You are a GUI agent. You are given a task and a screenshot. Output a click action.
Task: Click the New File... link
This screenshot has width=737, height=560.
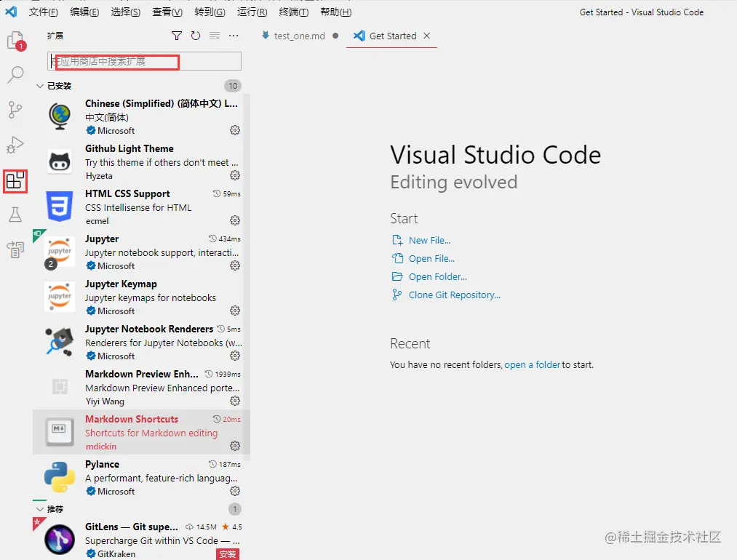pos(429,240)
